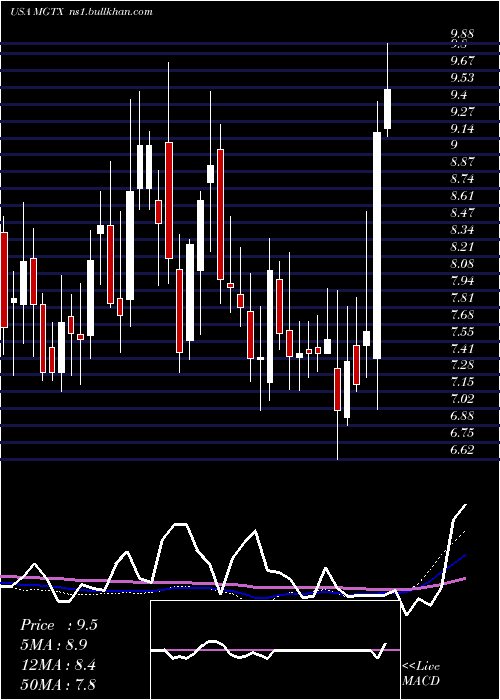The height and width of the screenshot is (700, 500).
Task: Select the 7.55 price axis label
Action: tap(462, 332)
